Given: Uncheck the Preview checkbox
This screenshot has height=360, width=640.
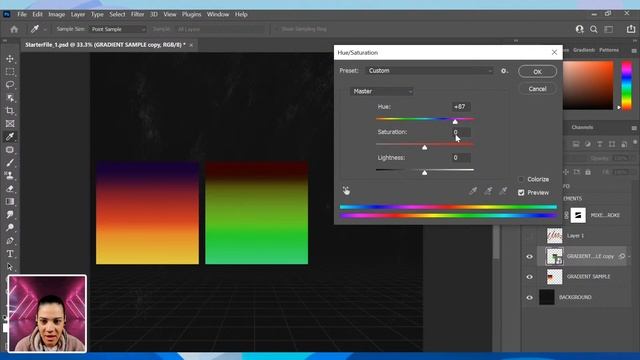Looking at the screenshot, I should click(x=521, y=193).
